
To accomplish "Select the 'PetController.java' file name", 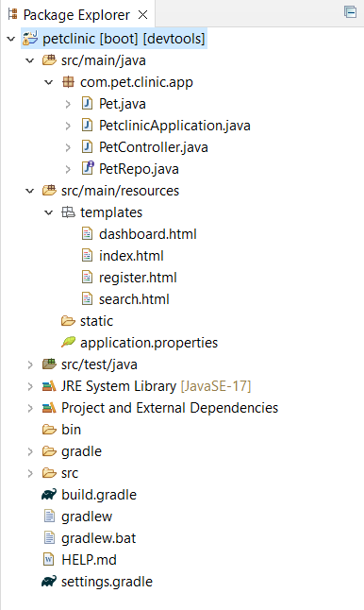I will tap(154, 147).
